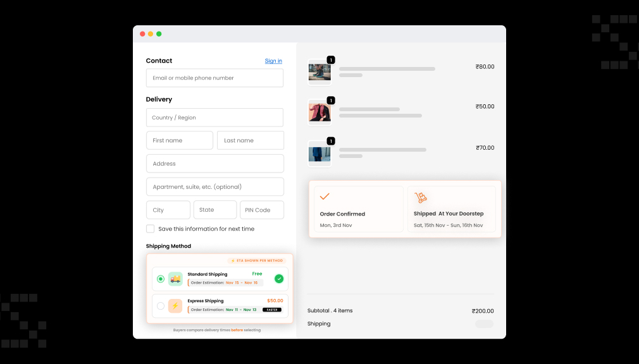
Task: Click the Sign in link
Action: 273,61
